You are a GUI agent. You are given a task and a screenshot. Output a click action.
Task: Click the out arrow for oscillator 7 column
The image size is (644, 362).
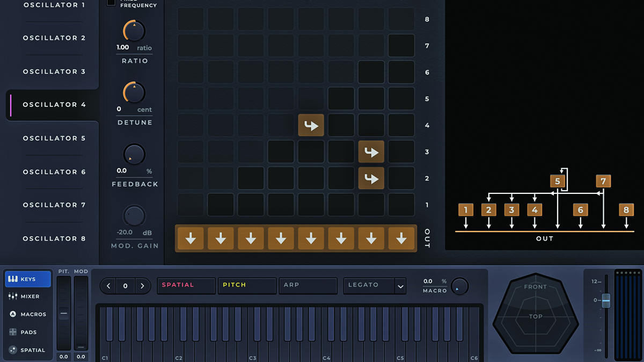[x=371, y=239]
